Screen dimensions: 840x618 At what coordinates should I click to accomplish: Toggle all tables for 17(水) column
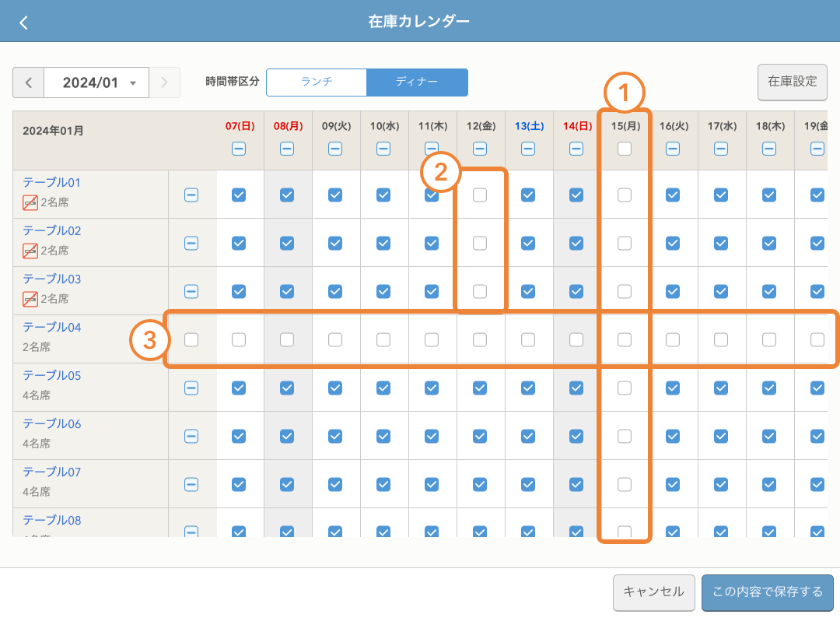[721, 149]
